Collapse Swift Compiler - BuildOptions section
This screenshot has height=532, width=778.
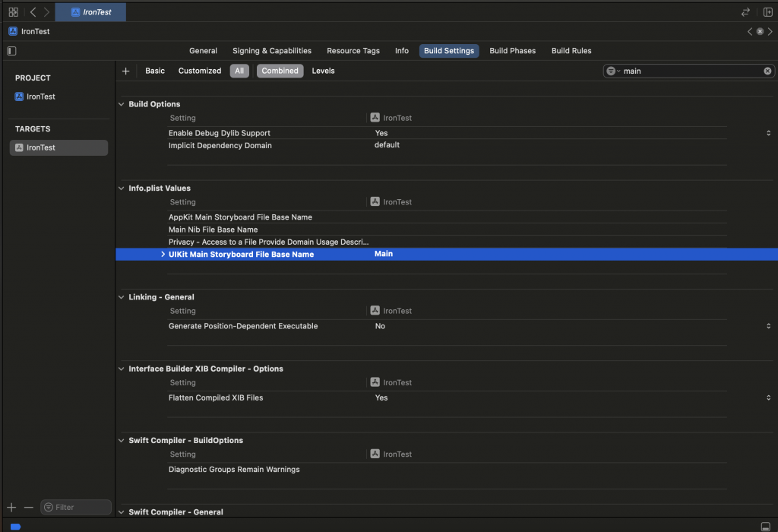tap(121, 440)
